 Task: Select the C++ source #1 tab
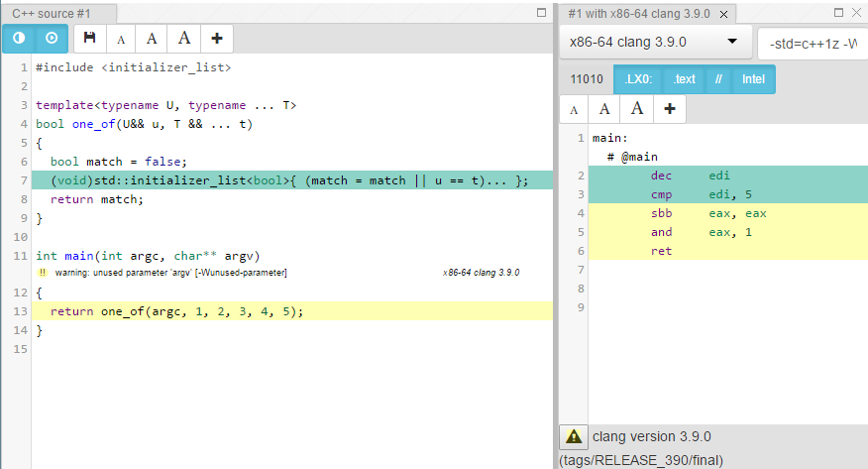tap(50, 14)
